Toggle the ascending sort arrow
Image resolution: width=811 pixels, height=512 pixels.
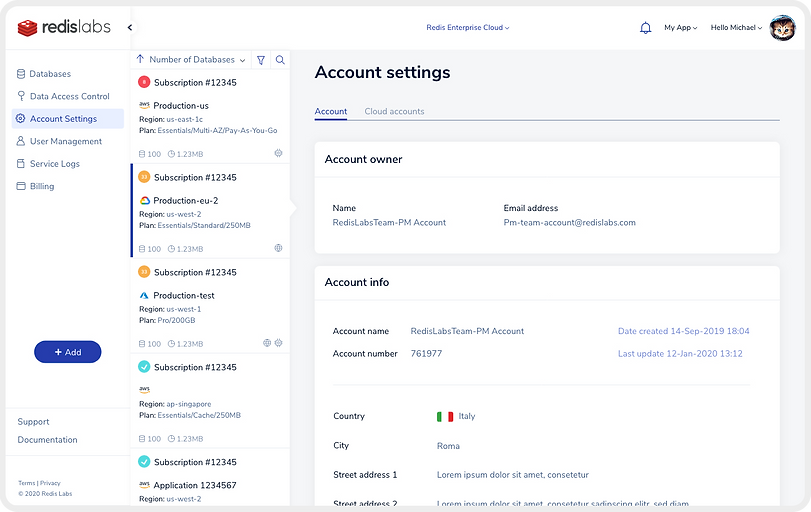[140, 59]
